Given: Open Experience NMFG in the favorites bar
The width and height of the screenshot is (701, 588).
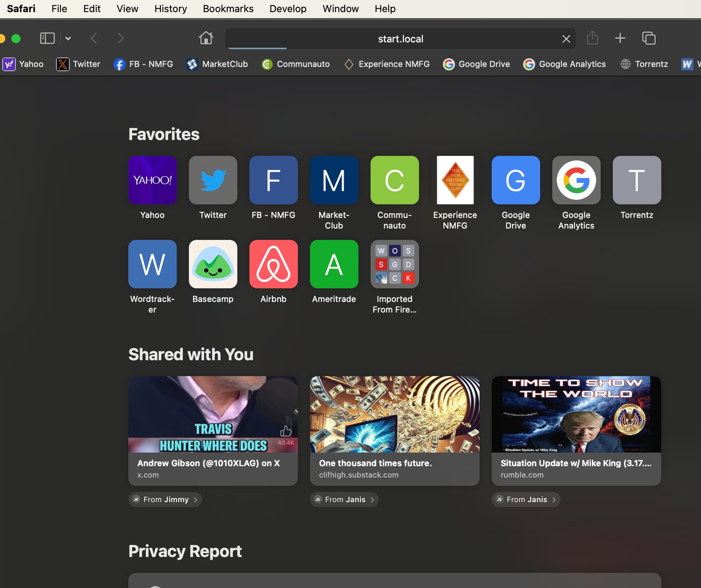Looking at the screenshot, I should tap(387, 64).
